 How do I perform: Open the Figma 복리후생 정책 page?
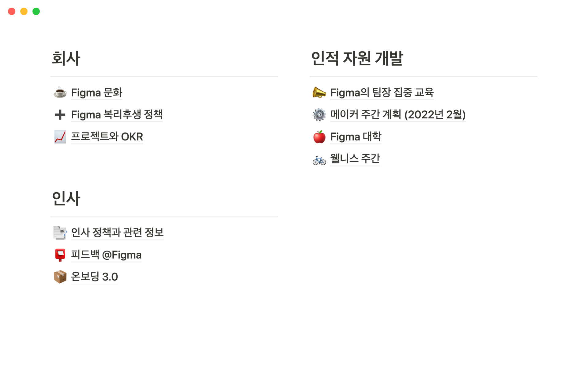tap(117, 115)
